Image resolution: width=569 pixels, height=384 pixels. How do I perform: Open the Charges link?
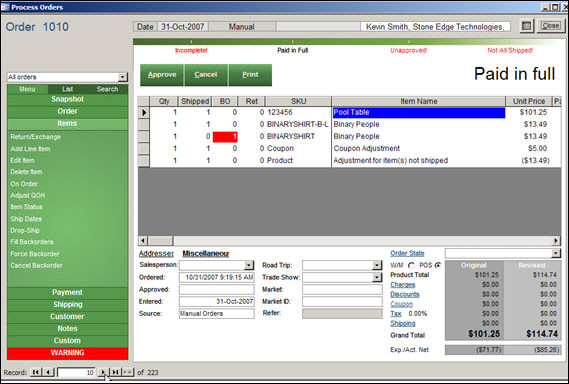[402, 285]
